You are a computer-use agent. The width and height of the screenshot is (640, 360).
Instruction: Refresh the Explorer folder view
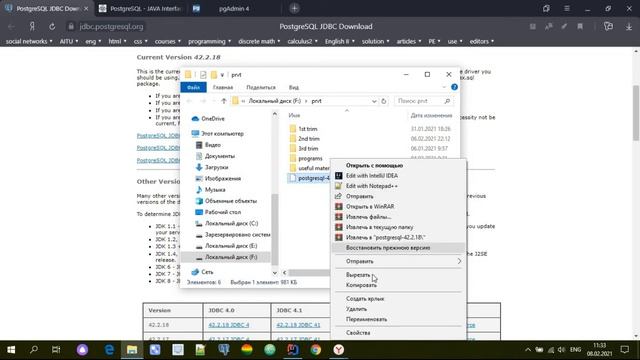click(x=384, y=101)
